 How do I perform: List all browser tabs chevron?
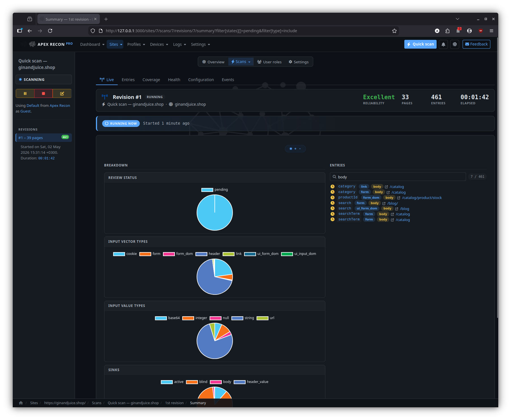pyautogui.click(x=458, y=19)
